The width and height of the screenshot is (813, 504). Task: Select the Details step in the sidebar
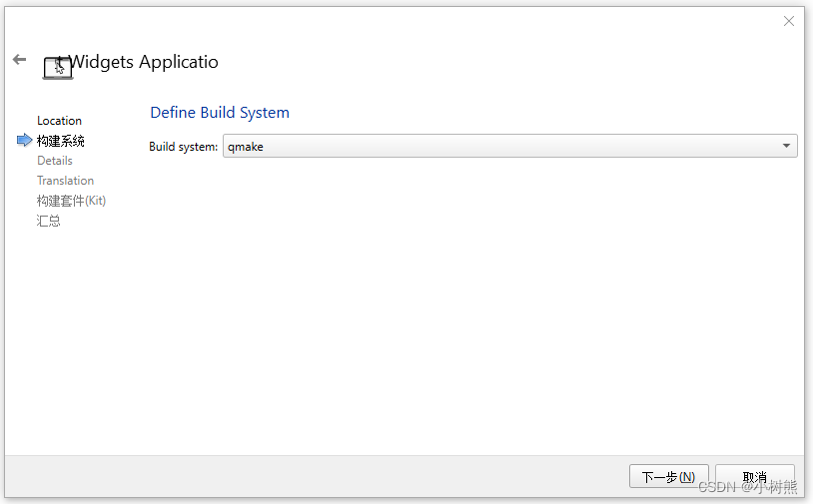click(55, 161)
